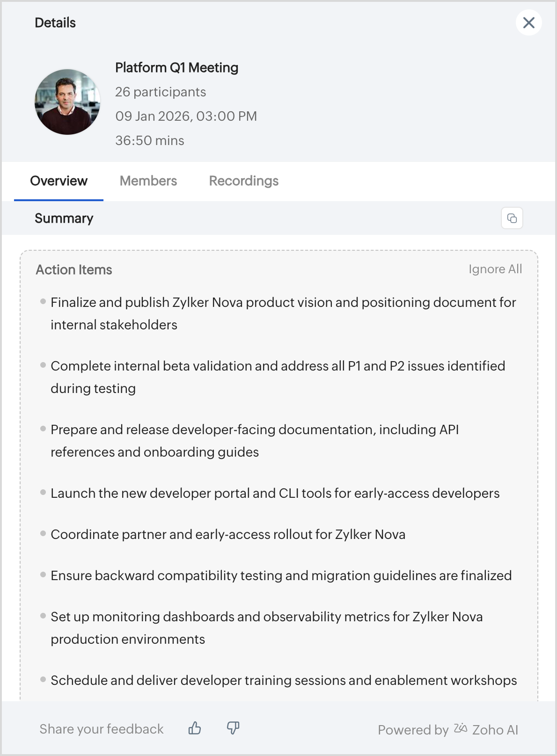Click the developer training sessions item
Image resolution: width=557 pixels, height=756 pixels.
point(284,681)
